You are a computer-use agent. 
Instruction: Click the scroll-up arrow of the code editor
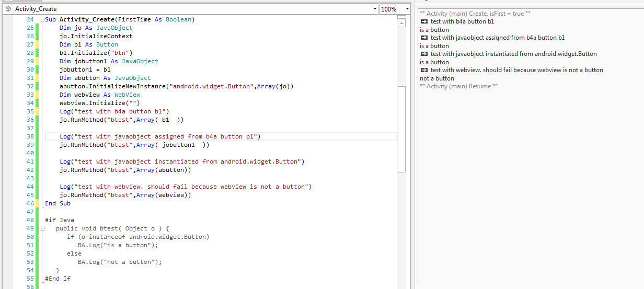point(401,24)
